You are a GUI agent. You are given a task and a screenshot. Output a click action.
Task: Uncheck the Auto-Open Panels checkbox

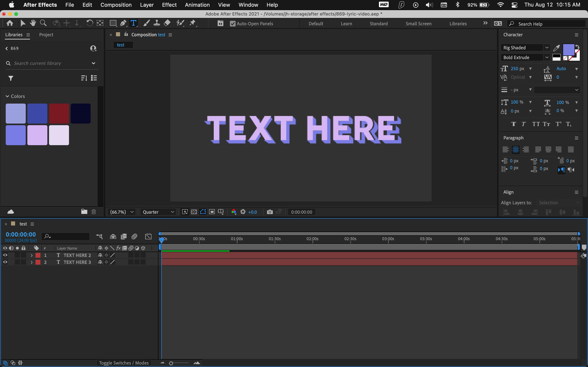coord(233,24)
